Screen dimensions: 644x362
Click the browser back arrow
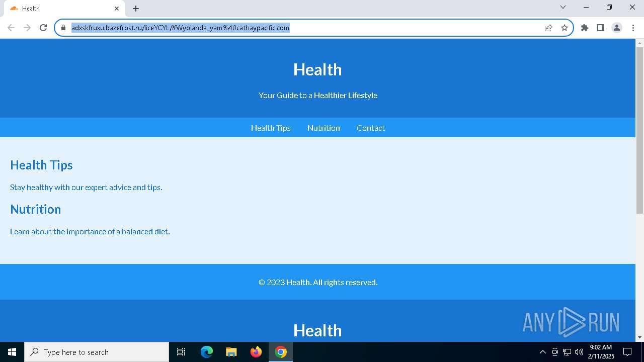tap(11, 28)
